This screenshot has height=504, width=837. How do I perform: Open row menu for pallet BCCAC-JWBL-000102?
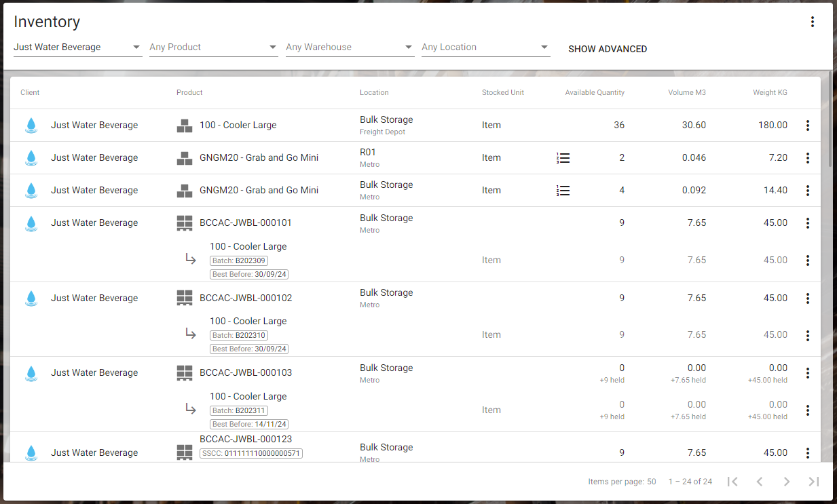[807, 298]
